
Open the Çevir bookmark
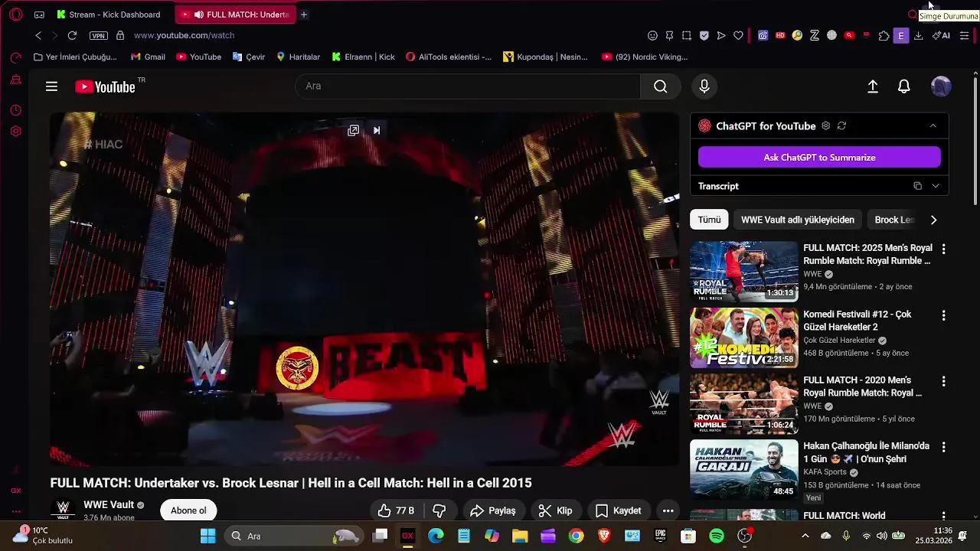[x=249, y=57]
